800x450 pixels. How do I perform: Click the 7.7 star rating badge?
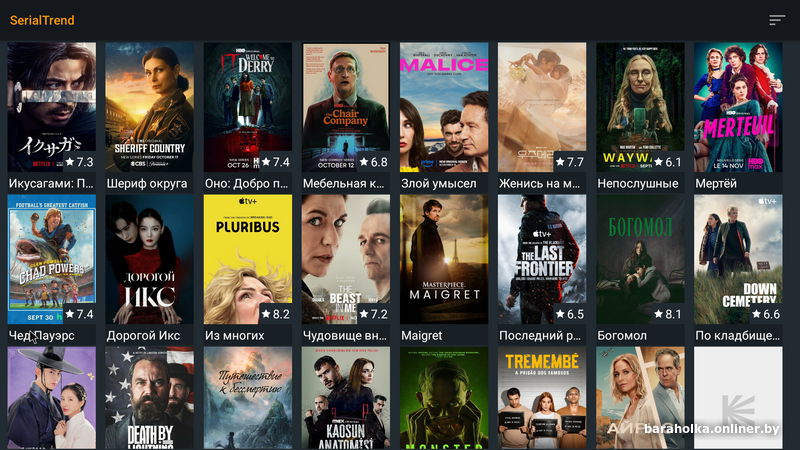(569, 162)
